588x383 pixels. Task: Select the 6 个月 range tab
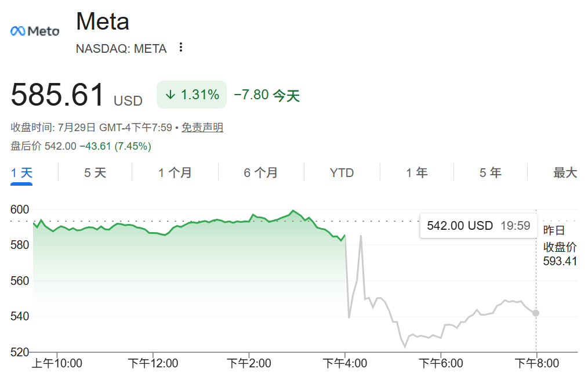pyautogui.click(x=260, y=173)
